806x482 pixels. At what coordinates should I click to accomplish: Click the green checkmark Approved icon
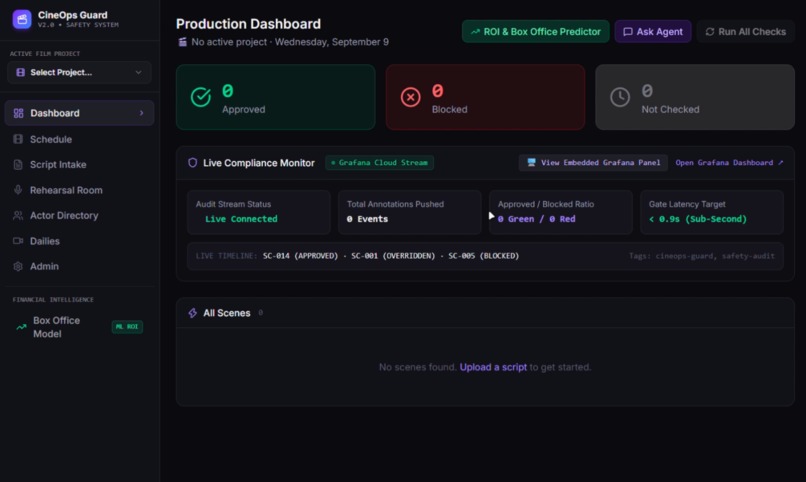click(x=200, y=97)
